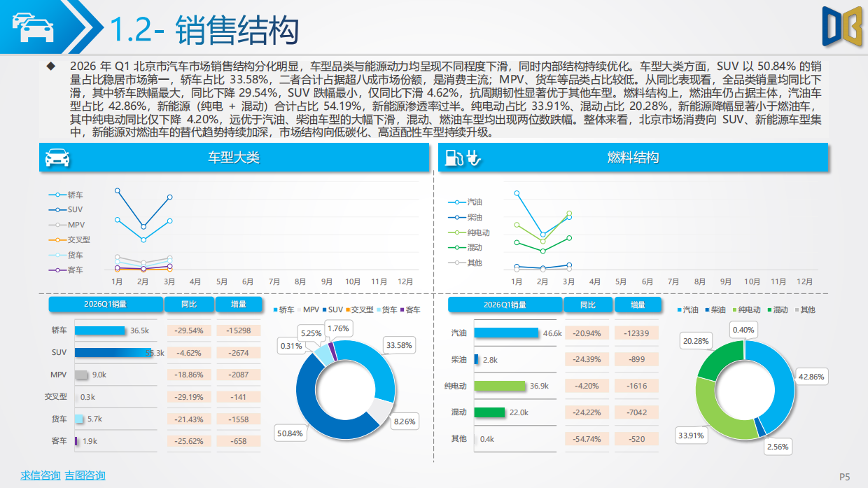
Task: Click 其他 entry in fuel line chart legend
Action: (x=465, y=263)
